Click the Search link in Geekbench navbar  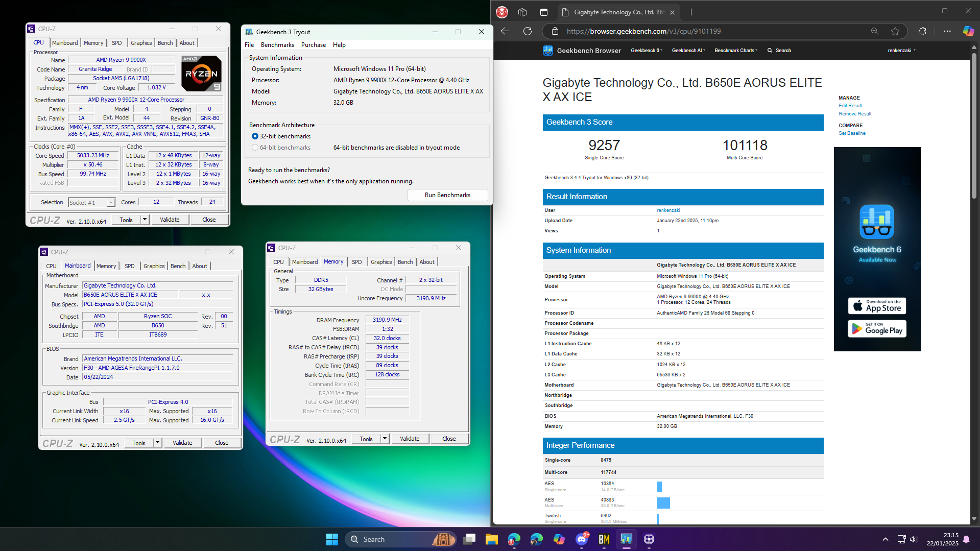point(779,51)
